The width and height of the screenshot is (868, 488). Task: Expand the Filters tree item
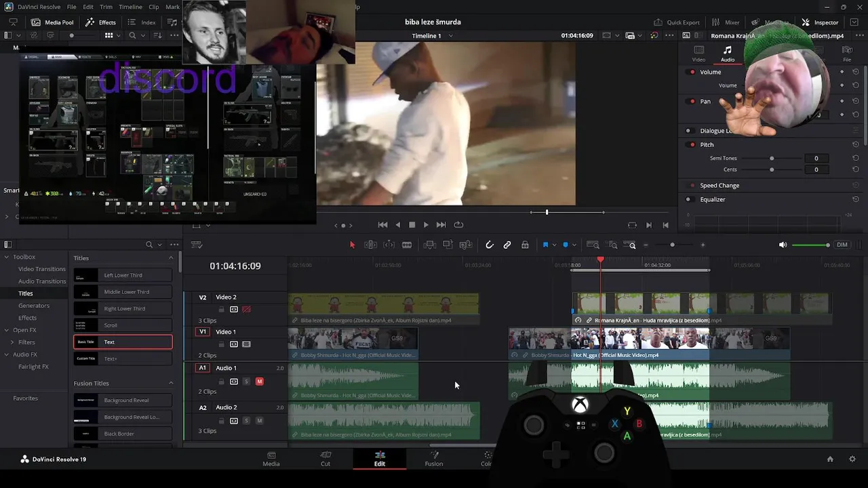point(12,342)
